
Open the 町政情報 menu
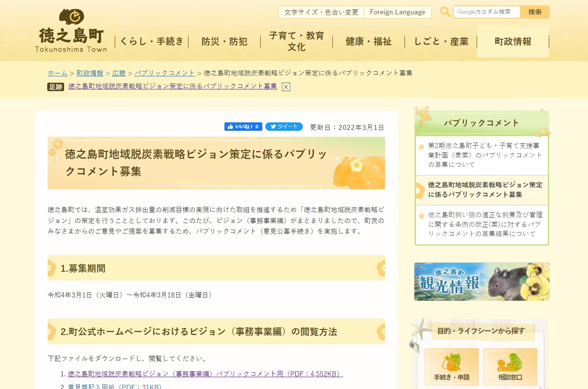tap(512, 41)
